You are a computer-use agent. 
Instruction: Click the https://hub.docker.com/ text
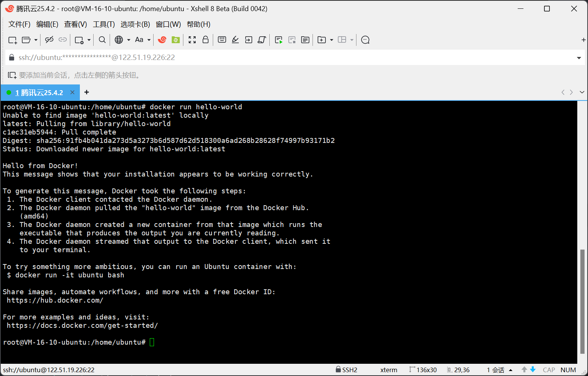(55, 300)
